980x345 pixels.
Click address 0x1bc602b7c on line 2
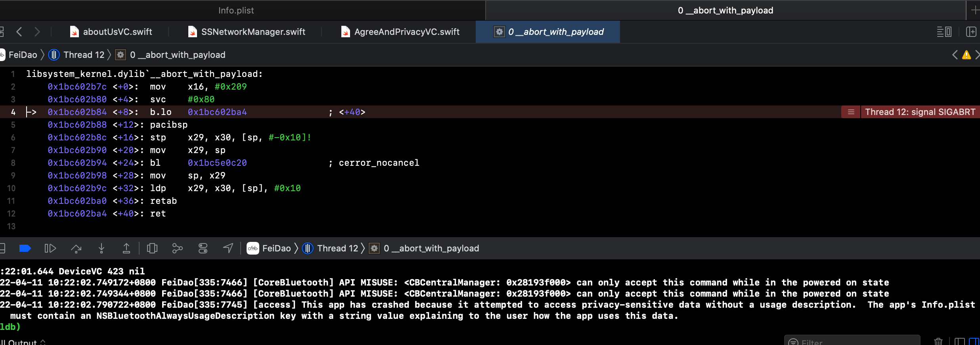pos(77,86)
